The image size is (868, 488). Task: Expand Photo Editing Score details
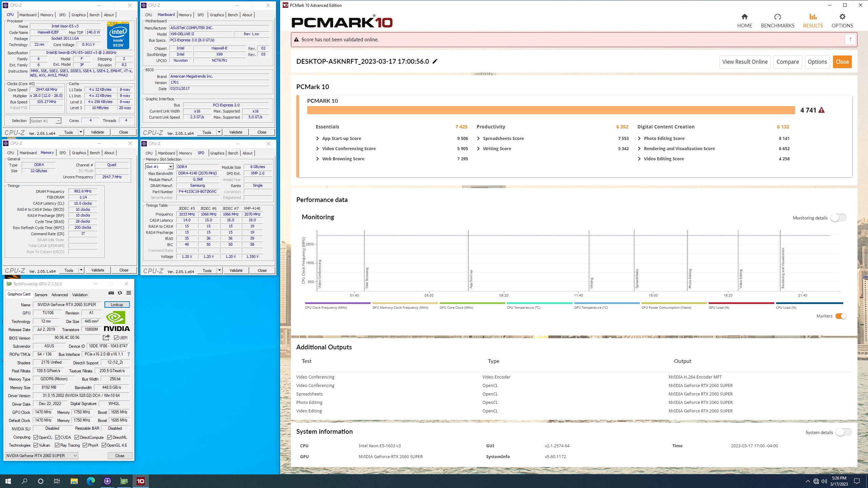(639, 139)
